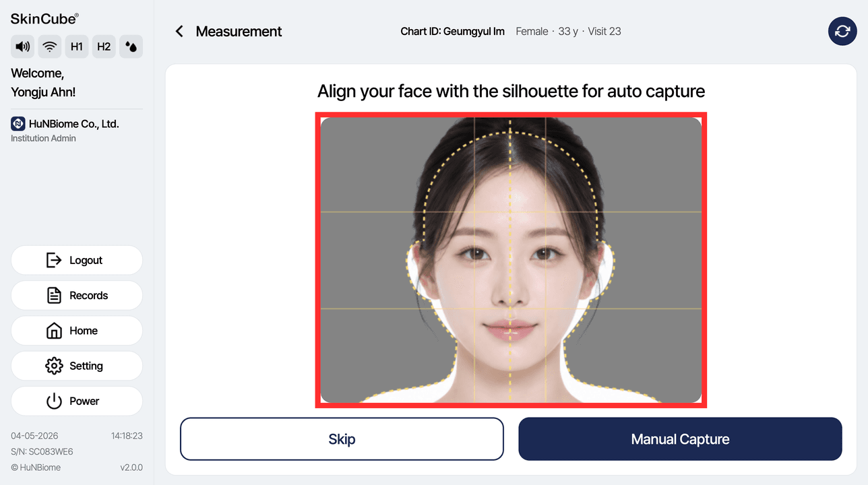
Task: Click the © HuNBiome copyright text
Action: [x=36, y=467]
